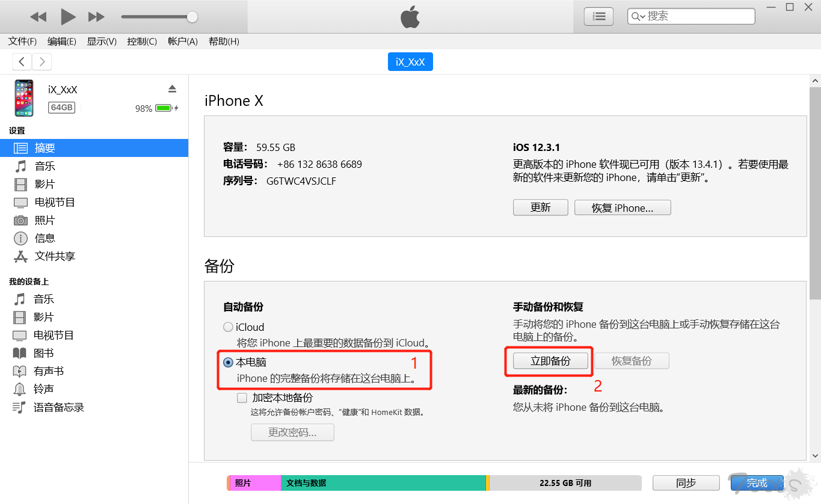Select the 本电脑 radio button
Viewport: 821px width, 504px height.
228,362
